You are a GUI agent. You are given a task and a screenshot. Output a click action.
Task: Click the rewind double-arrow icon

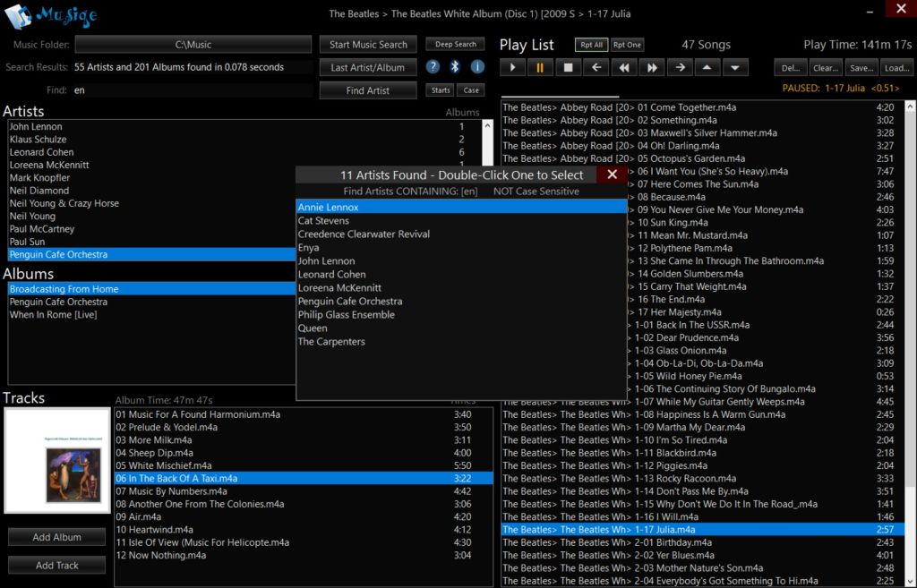coord(624,67)
